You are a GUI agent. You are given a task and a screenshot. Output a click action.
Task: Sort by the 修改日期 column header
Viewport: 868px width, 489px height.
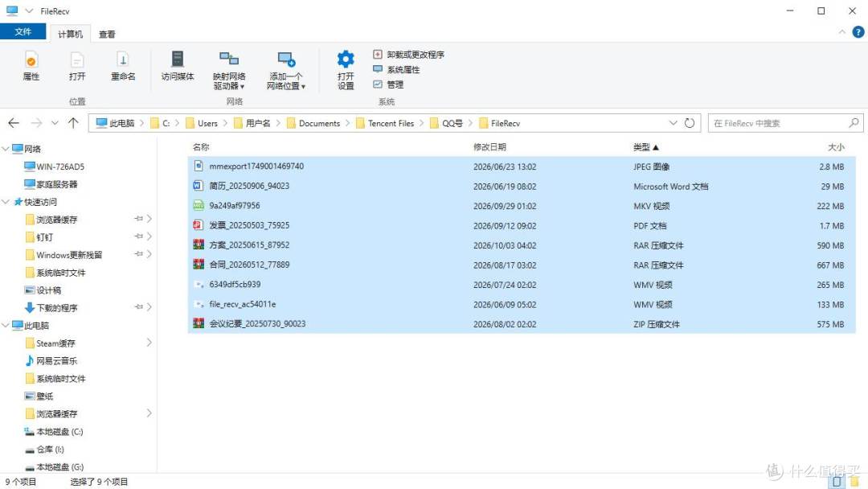[x=489, y=146]
